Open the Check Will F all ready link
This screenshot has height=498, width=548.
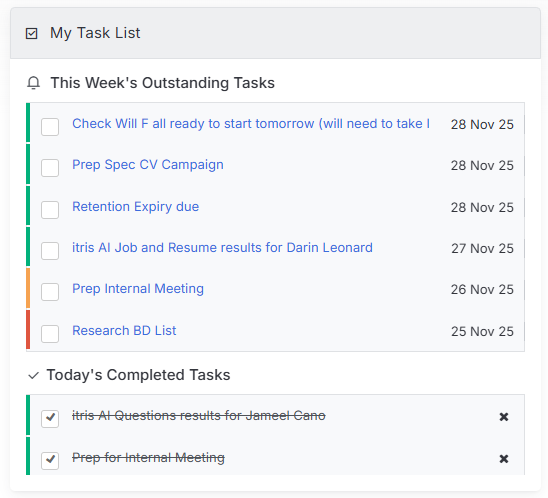[251, 124]
